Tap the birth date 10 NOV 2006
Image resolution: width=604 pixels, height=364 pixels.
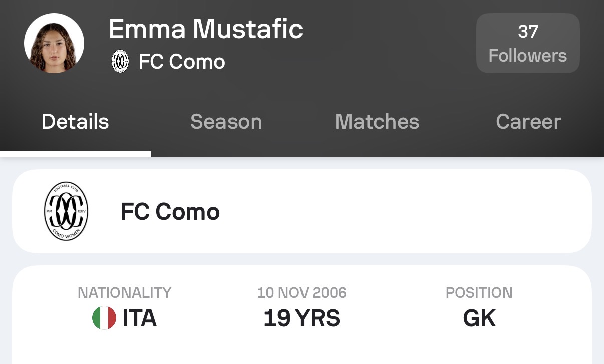point(301,293)
